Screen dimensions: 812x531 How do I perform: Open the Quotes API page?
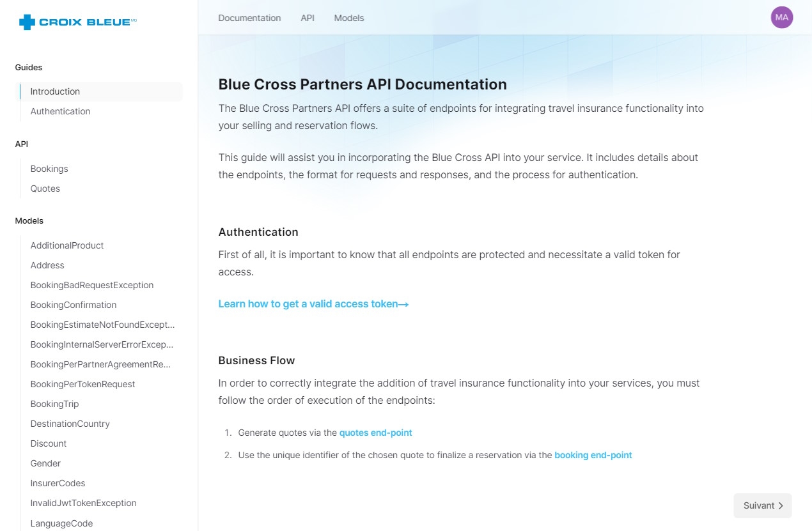tap(45, 189)
